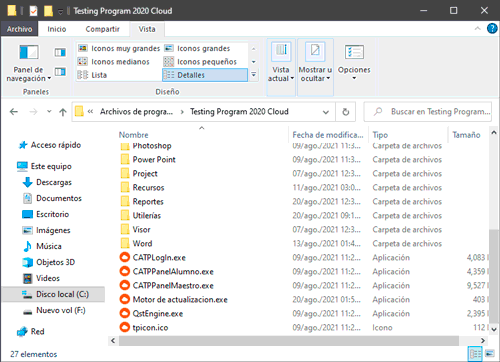The height and width of the screenshot is (362, 500).
Task: Switch to the Inicio tab
Action: [57, 29]
